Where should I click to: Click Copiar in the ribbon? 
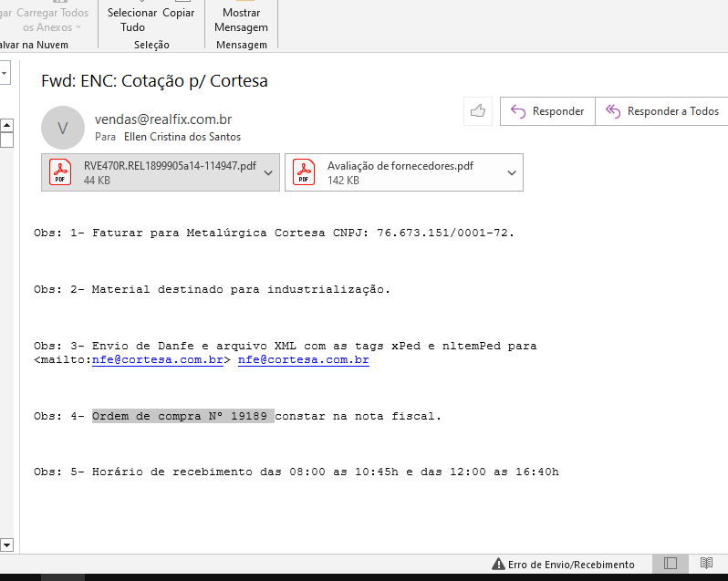(x=179, y=14)
